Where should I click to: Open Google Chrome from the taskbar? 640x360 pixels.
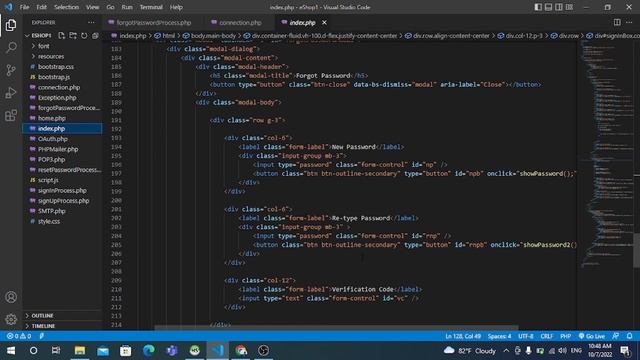[241, 350]
